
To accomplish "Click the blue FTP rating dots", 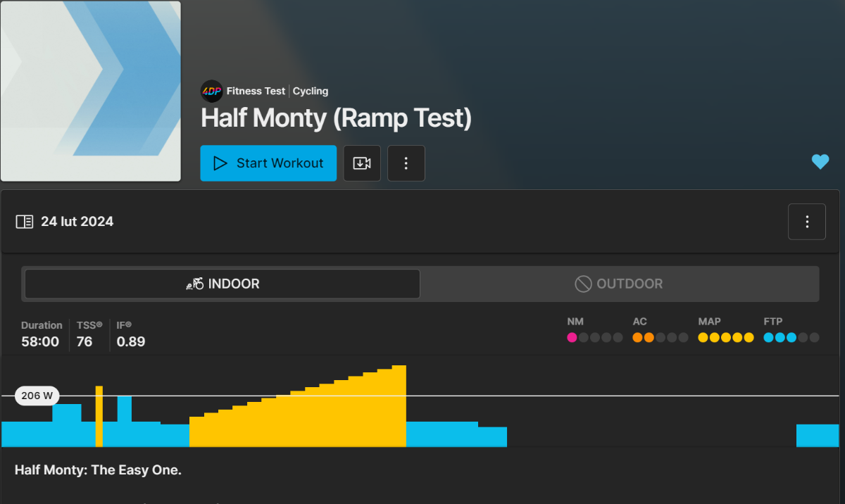I will click(x=780, y=338).
